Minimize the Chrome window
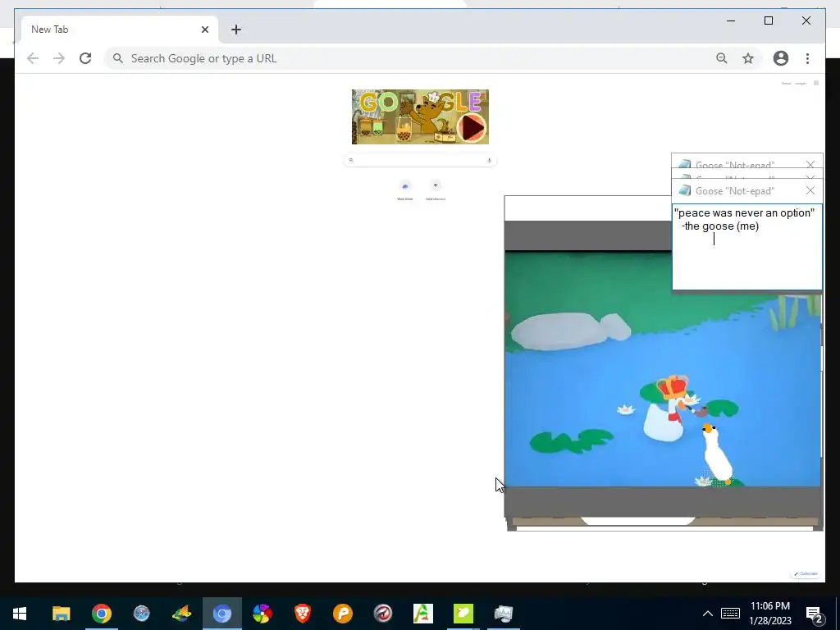The width and height of the screenshot is (840, 630). pyautogui.click(x=731, y=21)
